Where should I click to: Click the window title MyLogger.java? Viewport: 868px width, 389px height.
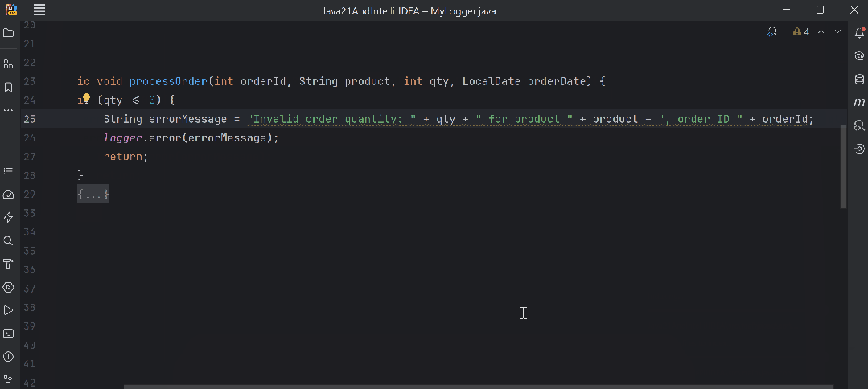[x=463, y=10]
